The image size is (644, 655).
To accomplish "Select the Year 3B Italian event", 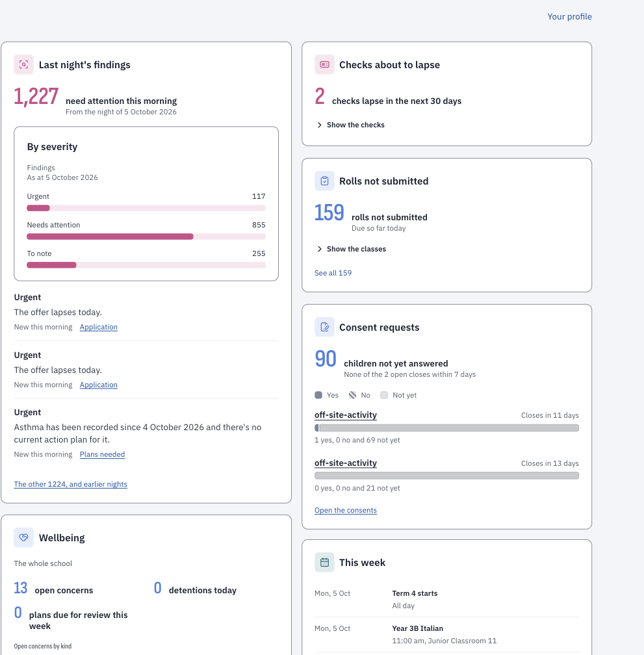I will 446,634.
